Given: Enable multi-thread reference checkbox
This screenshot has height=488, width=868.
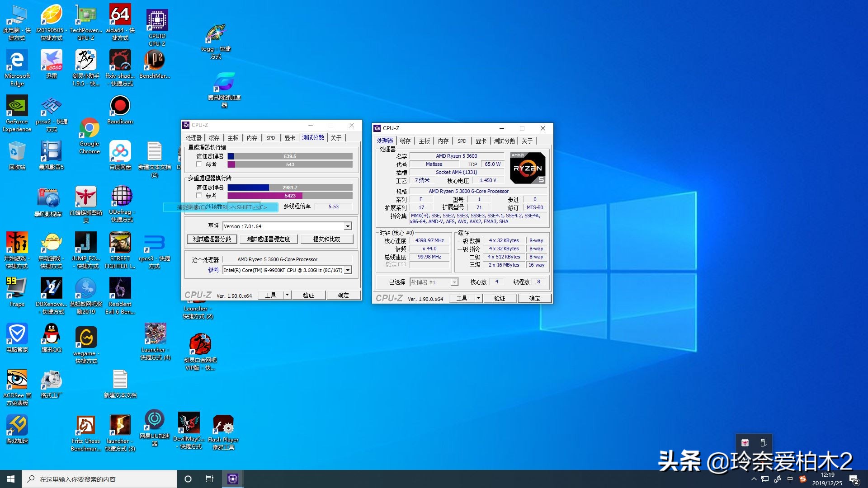Looking at the screenshot, I should pyautogui.click(x=199, y=196).
